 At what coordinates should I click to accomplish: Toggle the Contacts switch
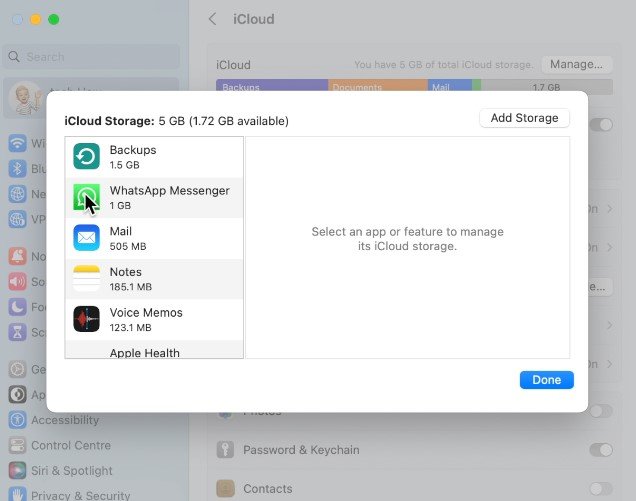click(x=601, y=488)
